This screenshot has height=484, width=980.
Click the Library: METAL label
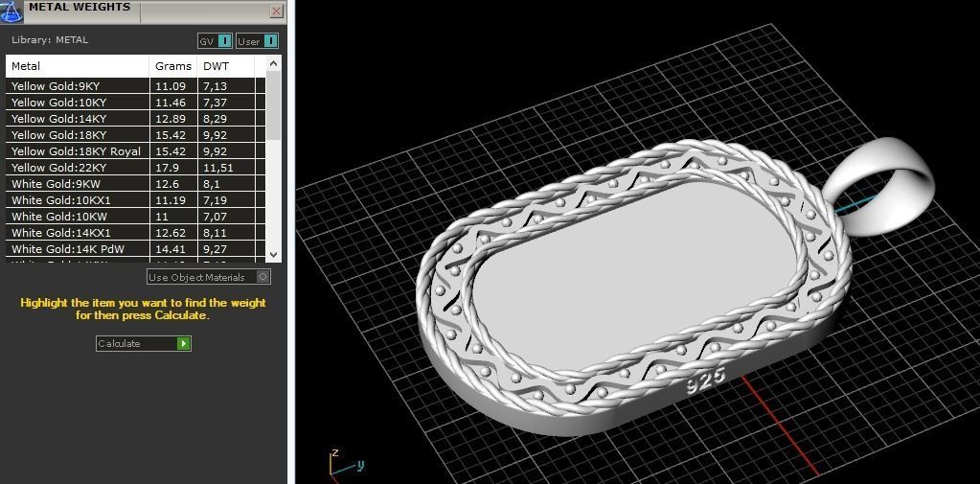coord(50,40)
